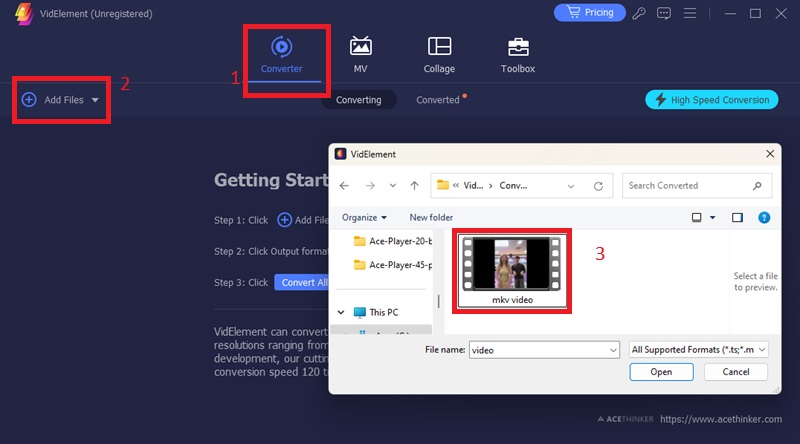Click the Converter circular play icon
Viewport: 800px width, 444px height.
[281, 46]
